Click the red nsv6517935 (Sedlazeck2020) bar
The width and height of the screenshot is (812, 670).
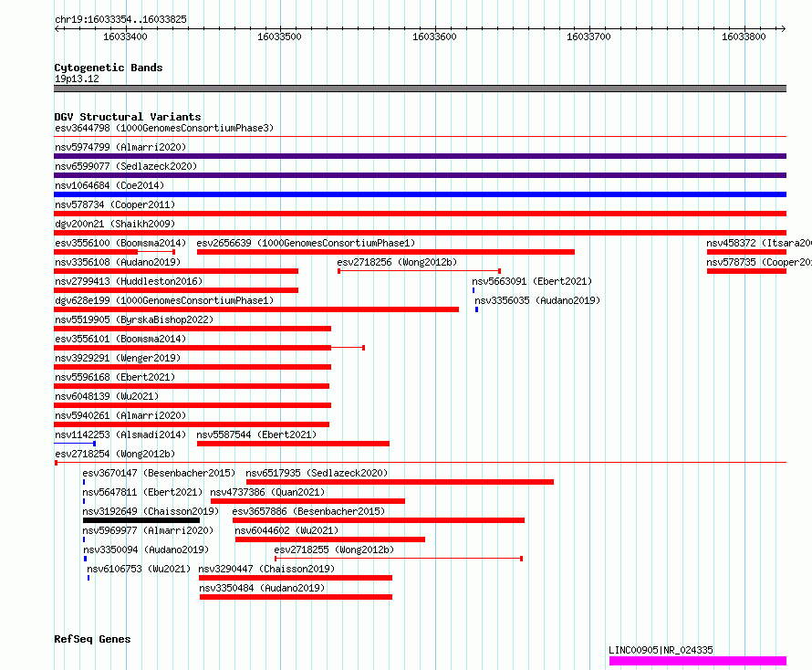click(400, 482)
